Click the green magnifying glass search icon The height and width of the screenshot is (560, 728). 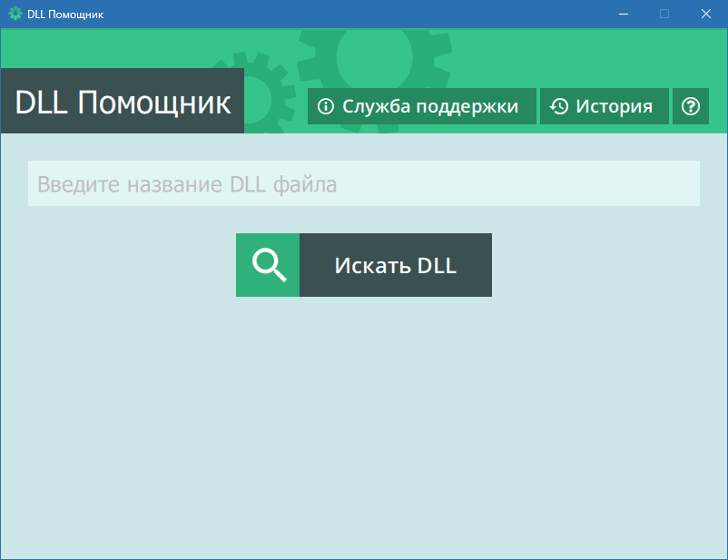click(x=268, y=265)
